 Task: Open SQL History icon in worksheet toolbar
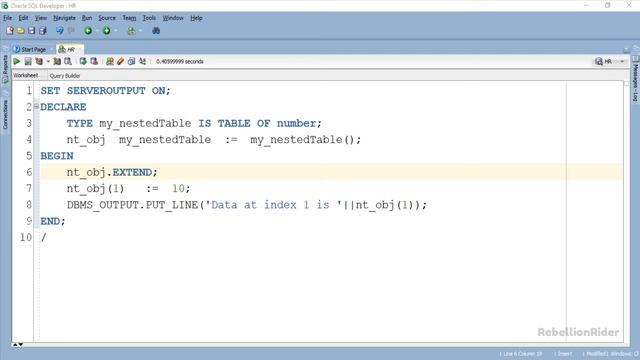(x=131, y=61)
